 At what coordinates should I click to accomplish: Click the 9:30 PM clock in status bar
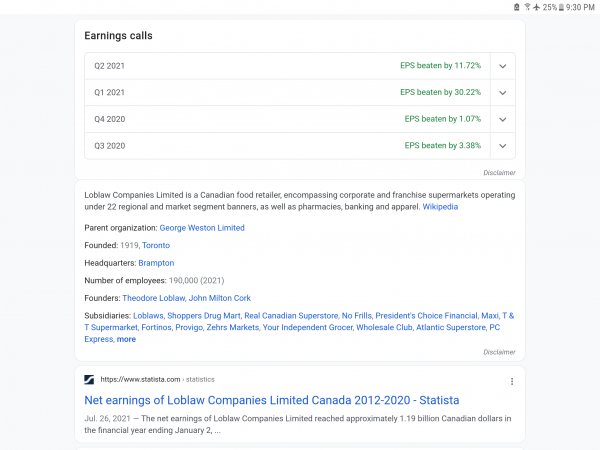click(580, 7)
